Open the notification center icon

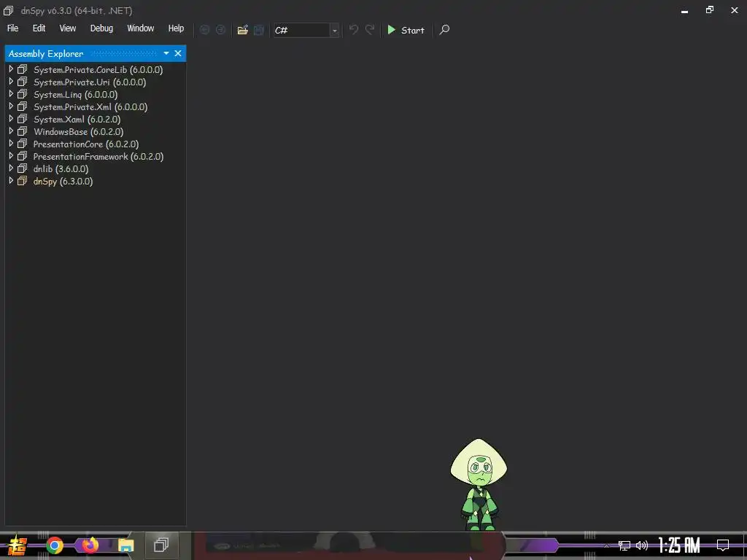723,545
